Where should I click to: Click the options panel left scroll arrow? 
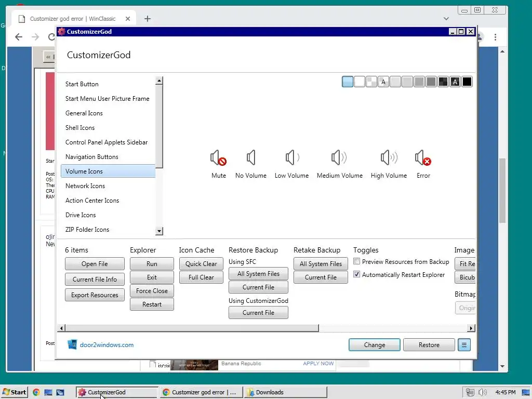point(61,328)
